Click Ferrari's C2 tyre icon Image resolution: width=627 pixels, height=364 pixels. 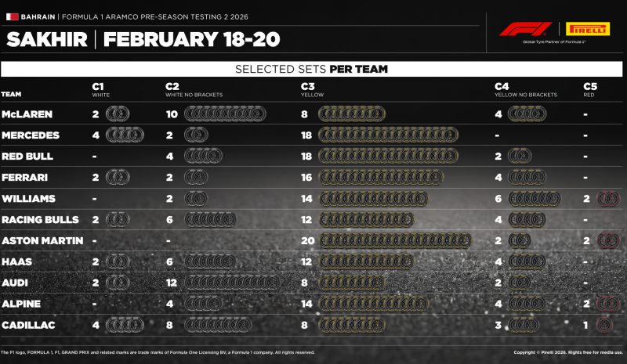[195, 177]
